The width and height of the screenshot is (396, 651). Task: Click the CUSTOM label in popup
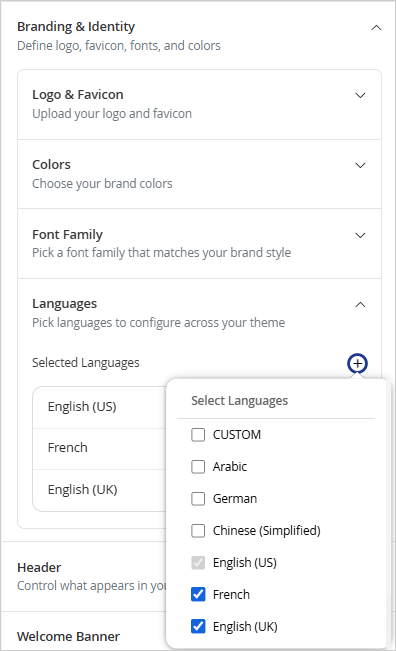tap(237, 435)
